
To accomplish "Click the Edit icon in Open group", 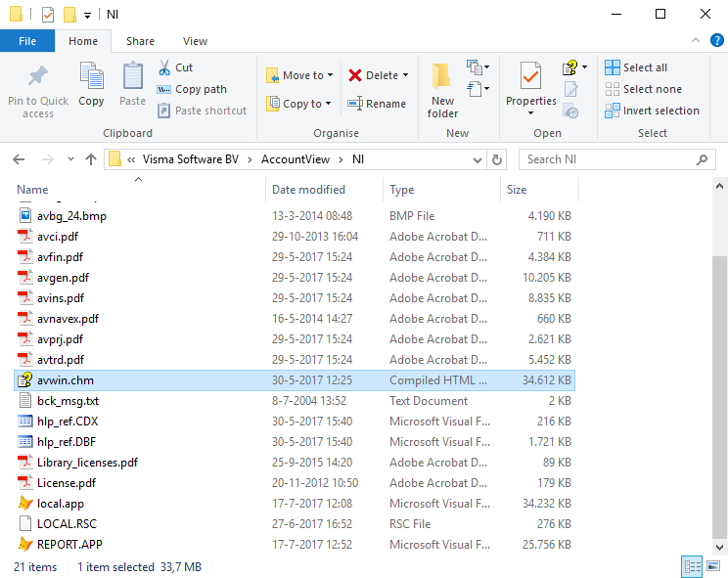I will point(570,89).
